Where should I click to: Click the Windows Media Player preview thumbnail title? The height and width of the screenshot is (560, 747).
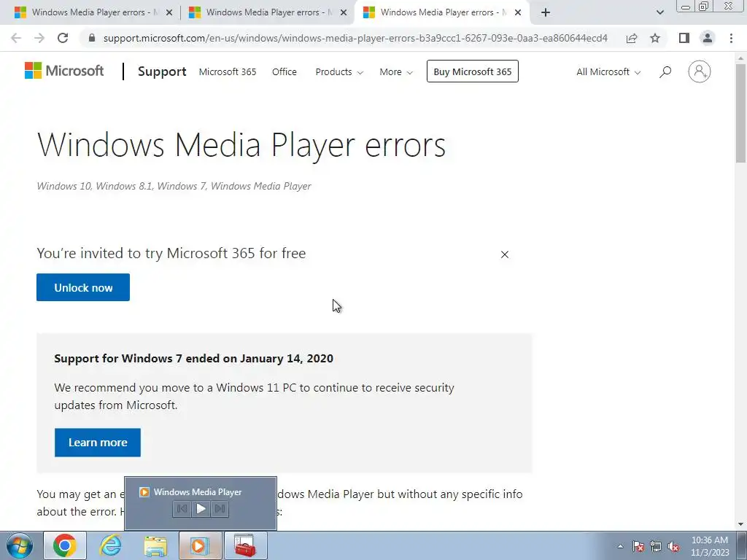197,492
